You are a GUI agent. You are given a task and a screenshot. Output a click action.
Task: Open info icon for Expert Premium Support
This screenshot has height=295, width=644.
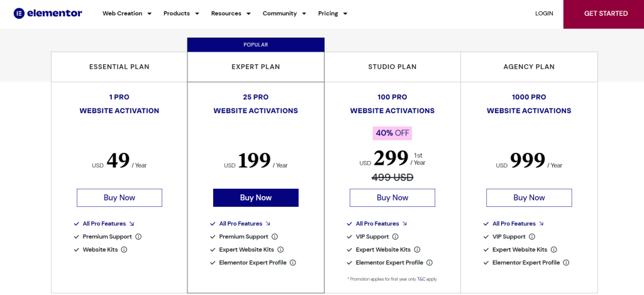275,237
